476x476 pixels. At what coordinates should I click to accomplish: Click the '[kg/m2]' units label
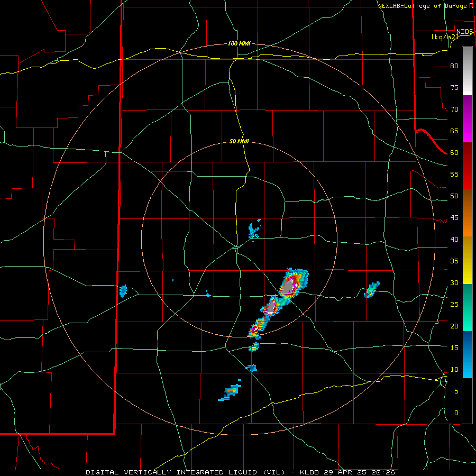tap(445, 37)
